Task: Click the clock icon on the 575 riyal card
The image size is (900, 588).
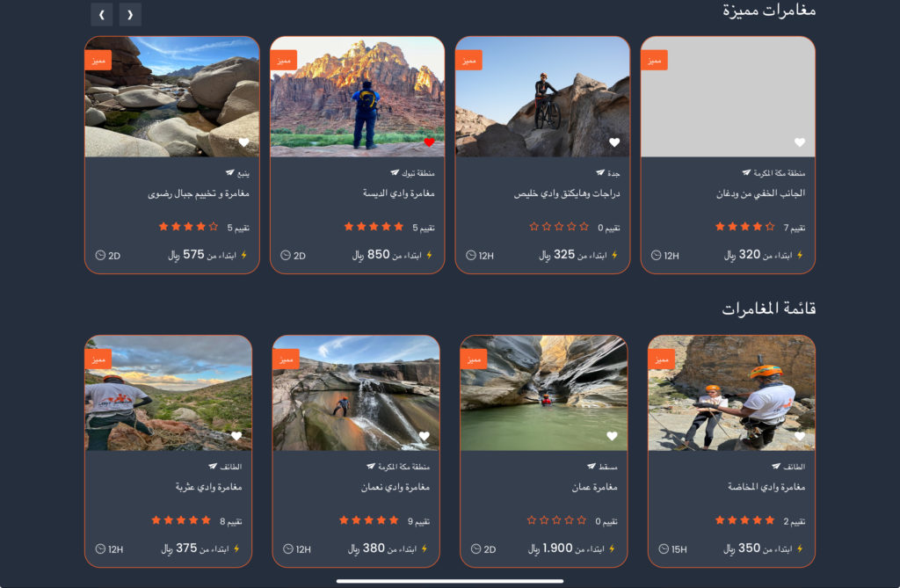Action: coord(100,255)
